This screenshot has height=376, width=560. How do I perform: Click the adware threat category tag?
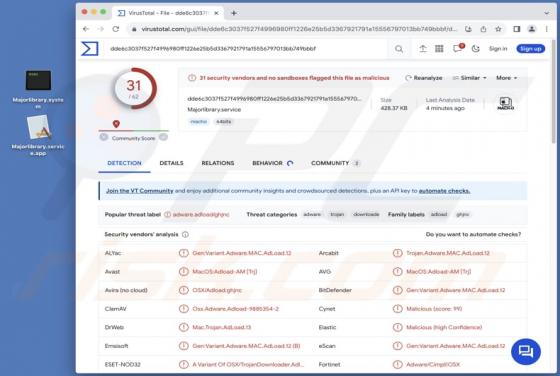(312, 215)
